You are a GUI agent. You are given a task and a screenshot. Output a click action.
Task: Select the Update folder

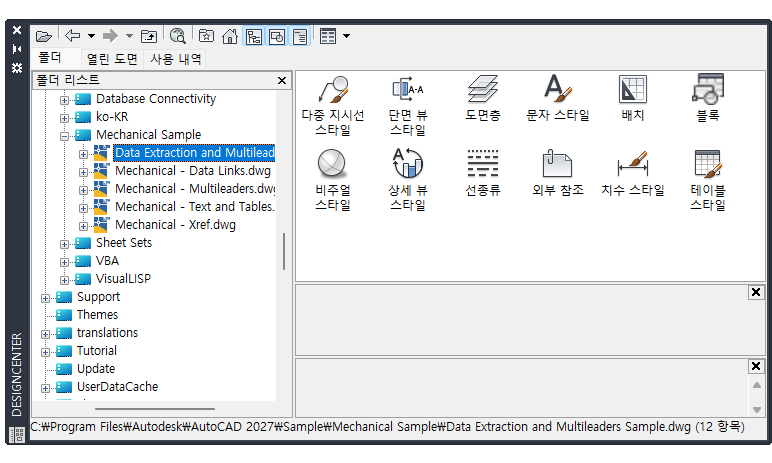pos(96,369)
